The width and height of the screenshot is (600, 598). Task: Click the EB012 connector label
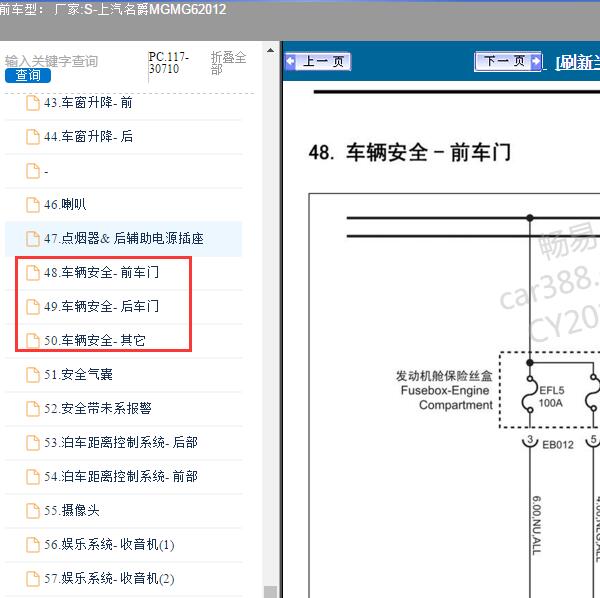(558, 445)
